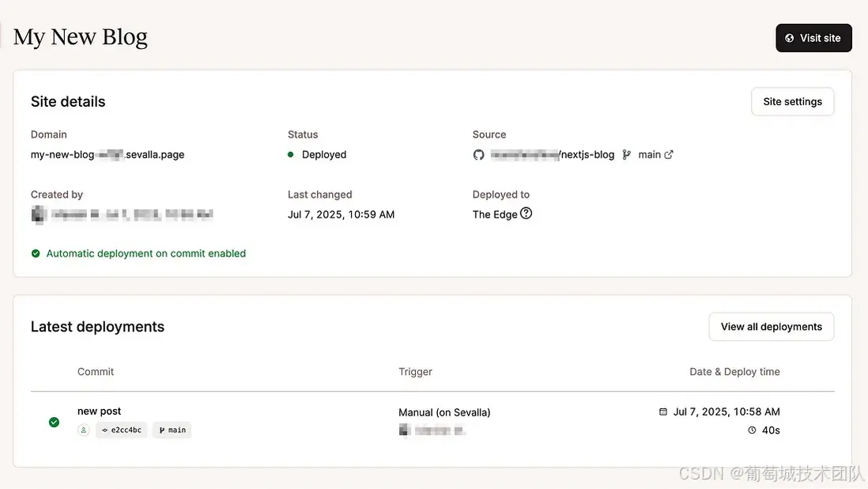This screenshot has width=868, height=489.
Task: Click the my-new-blog sevalla.page domain
Action: tap(108, 155)
